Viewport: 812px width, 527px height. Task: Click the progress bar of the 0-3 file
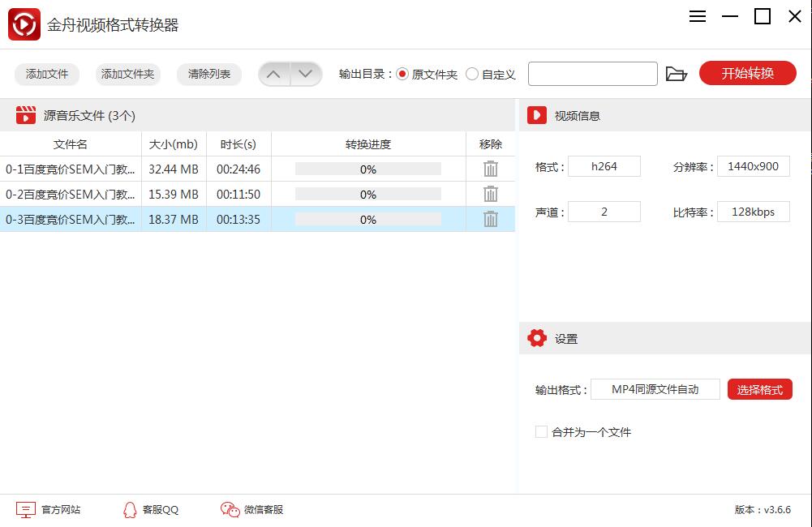coord(368,220)
